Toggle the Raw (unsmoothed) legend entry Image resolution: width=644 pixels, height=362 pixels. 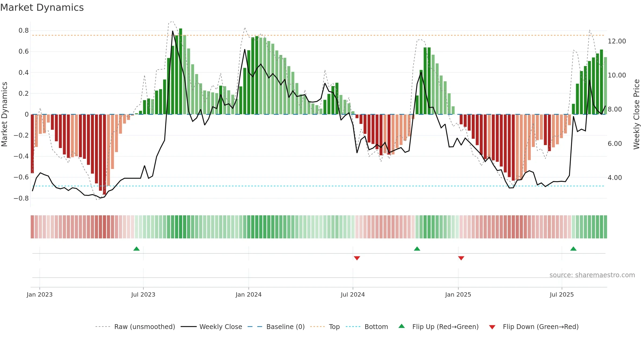click(x=135, y=327)
